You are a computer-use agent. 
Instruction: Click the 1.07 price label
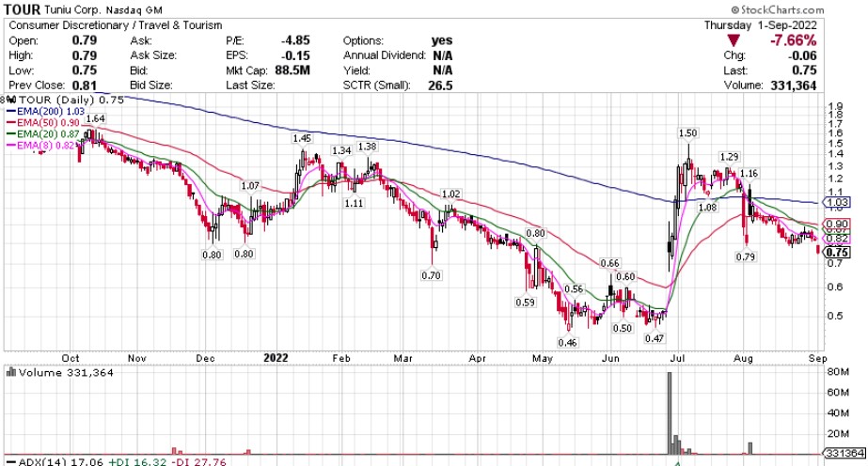250,186
